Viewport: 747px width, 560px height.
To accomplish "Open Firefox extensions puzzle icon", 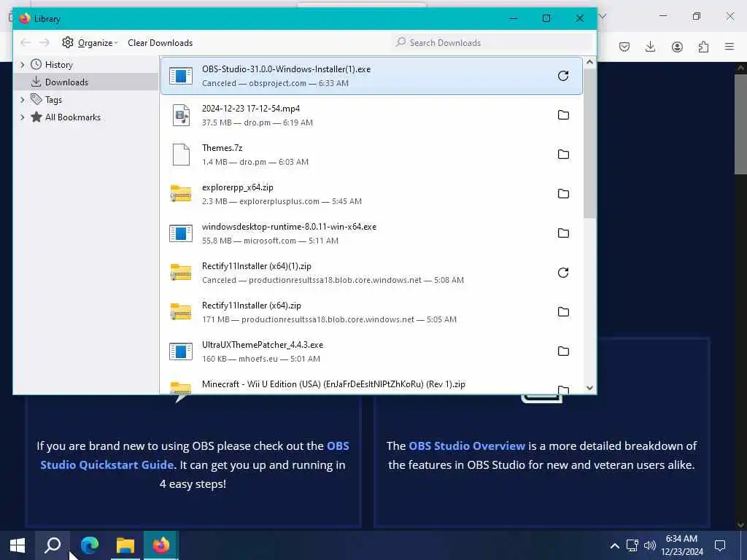I will point(703,46).
